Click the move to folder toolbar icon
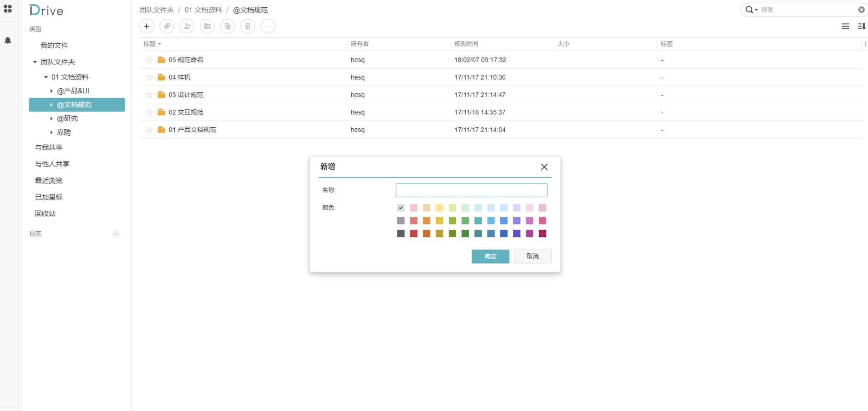The image size is (868, 411). click(207, 26)
